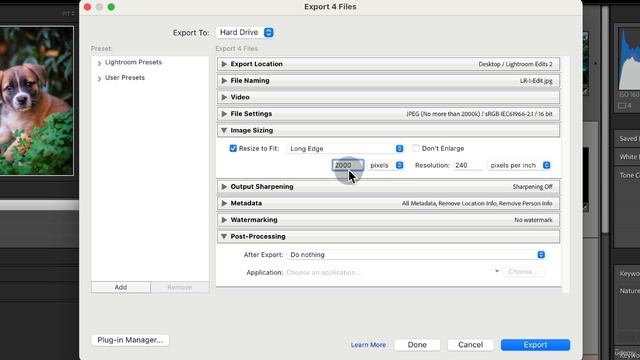Click the Resolution 240 input field

[468, 165]
